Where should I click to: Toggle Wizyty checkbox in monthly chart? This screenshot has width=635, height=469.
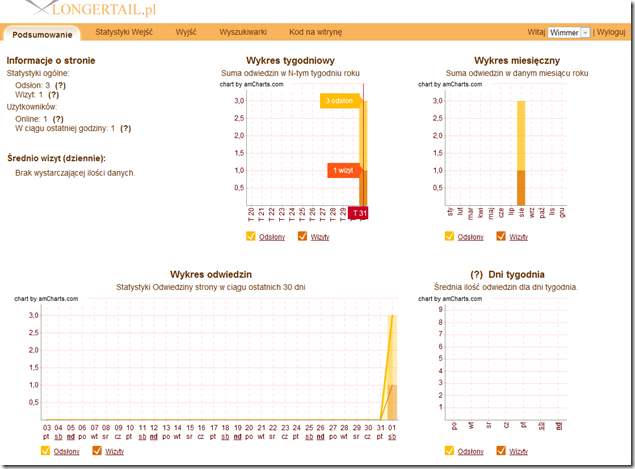[x=501, y=236]
